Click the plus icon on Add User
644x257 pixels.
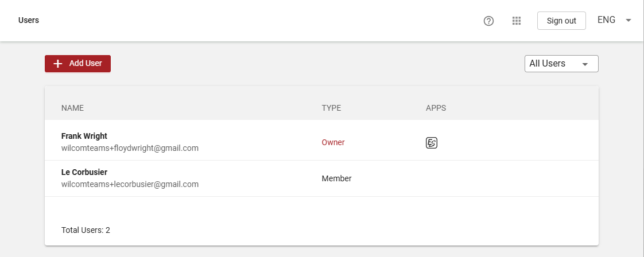point(58,64)
